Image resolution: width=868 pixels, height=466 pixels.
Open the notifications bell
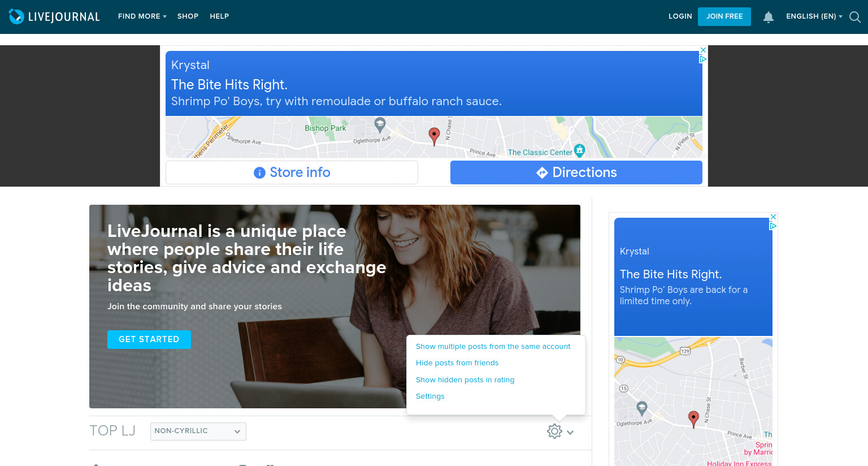coord(769,17)
